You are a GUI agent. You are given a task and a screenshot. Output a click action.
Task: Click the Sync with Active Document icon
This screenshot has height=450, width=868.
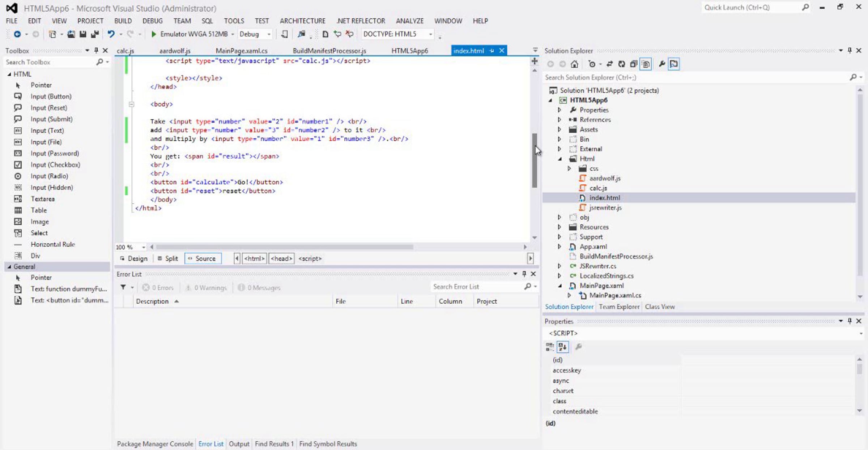tap(609, 64)
